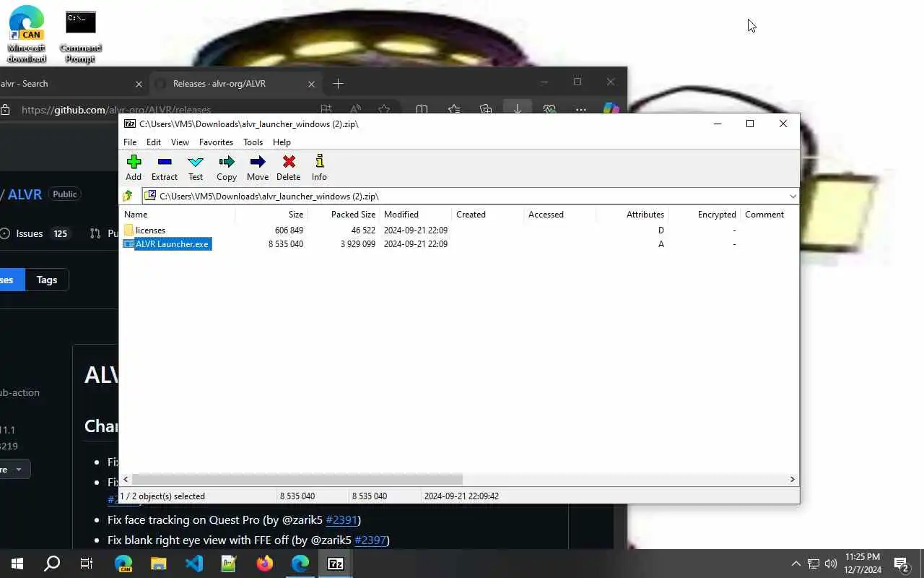This screenshot has height=578, width=924.
Task: Open pull request link #2397
Action: pyautogui.click(x=371, y=540)
